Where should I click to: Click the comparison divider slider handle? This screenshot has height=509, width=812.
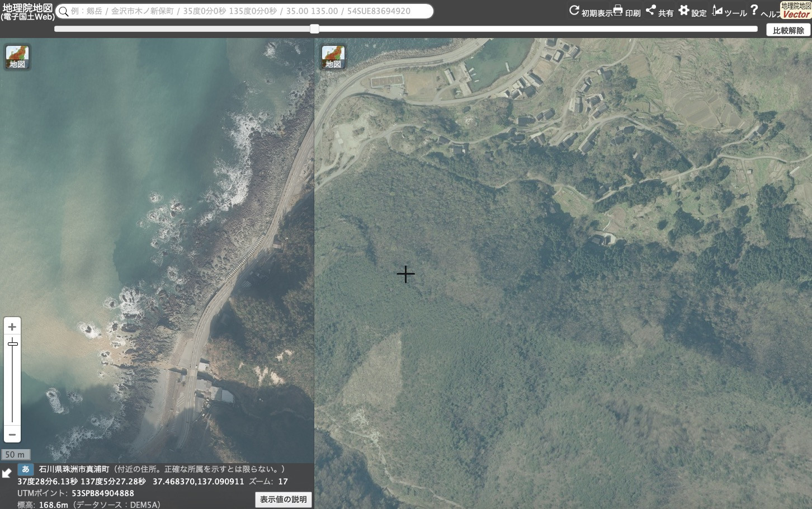314,29
